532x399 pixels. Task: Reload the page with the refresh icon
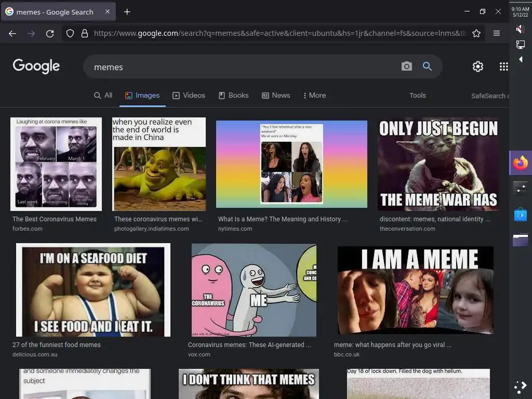[x=50, y=33]
